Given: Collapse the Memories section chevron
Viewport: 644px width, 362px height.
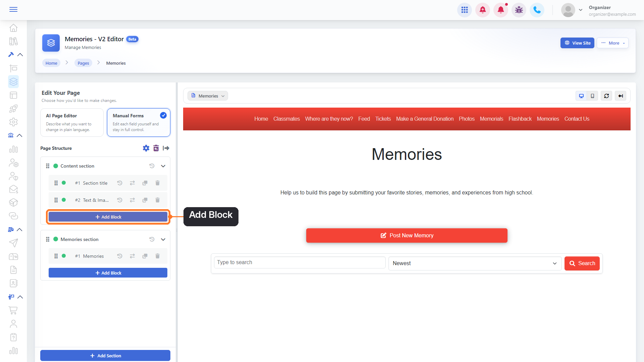Looking at the screenshot, I should pos(163,239).
